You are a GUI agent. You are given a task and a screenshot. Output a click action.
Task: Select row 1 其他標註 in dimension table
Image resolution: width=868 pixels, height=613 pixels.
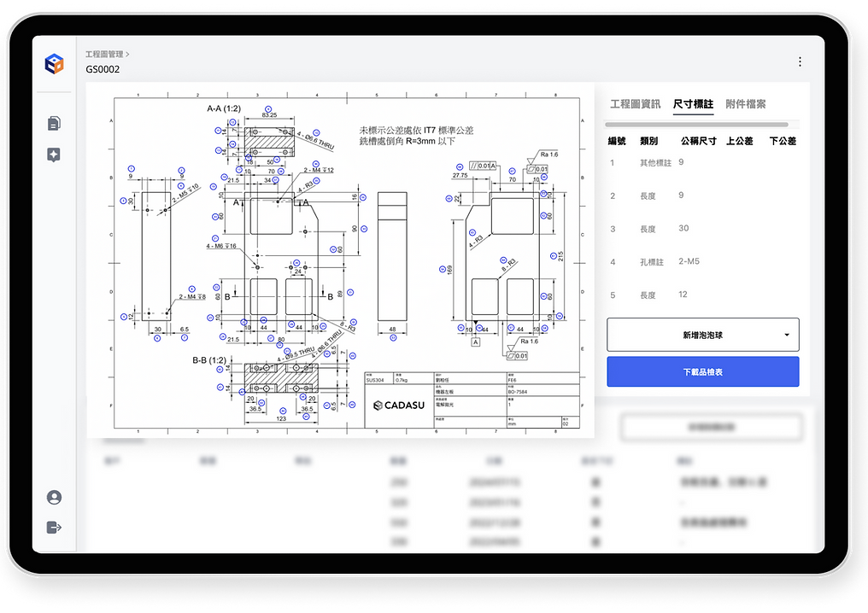[x=703, y=163]
